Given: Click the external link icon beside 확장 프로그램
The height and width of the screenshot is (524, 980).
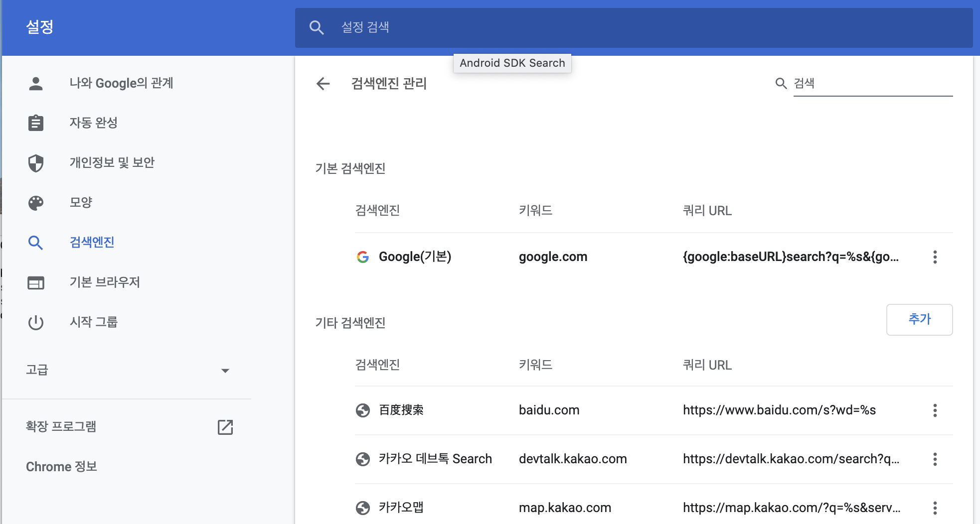Looking at the screenshot, I should pos(225,427).
